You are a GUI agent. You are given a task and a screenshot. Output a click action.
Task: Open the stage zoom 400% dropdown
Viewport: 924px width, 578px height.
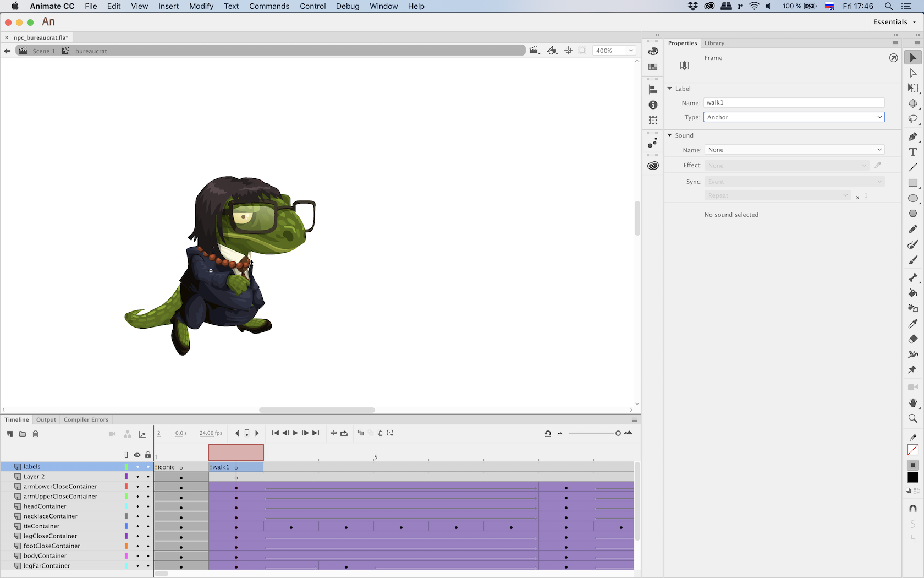(631, 51)
